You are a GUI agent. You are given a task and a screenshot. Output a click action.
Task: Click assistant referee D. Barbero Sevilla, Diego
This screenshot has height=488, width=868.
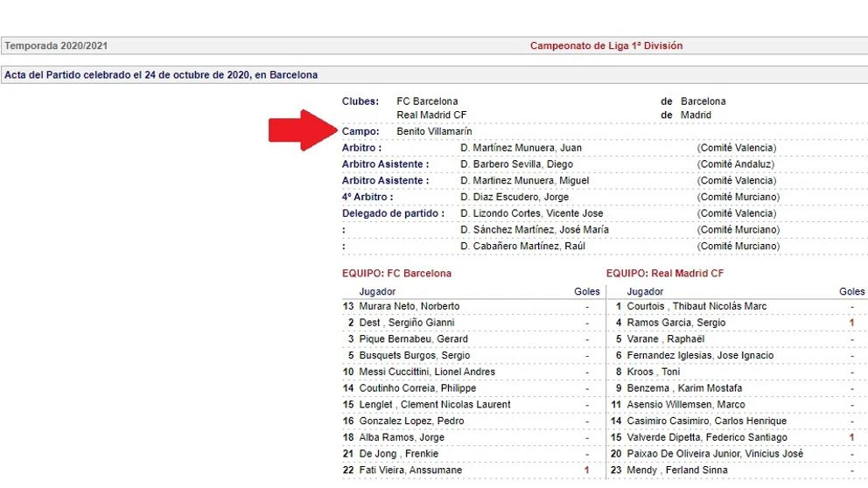(x=516, y=164)
